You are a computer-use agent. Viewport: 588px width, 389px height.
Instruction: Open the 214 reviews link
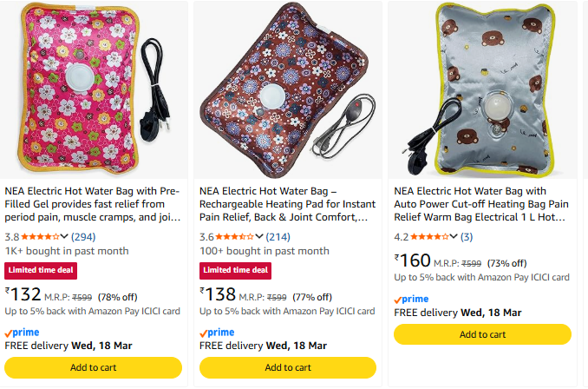(278, 236)
